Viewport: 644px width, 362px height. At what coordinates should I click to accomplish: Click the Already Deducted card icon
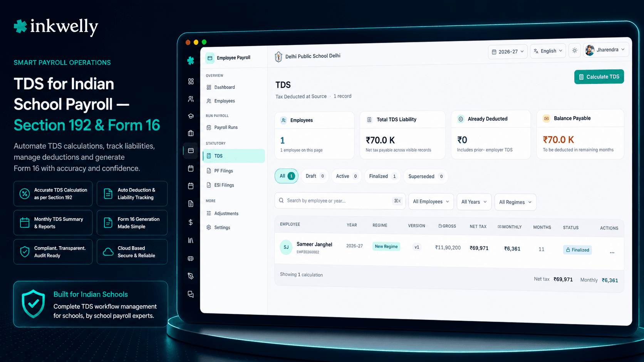461,119
